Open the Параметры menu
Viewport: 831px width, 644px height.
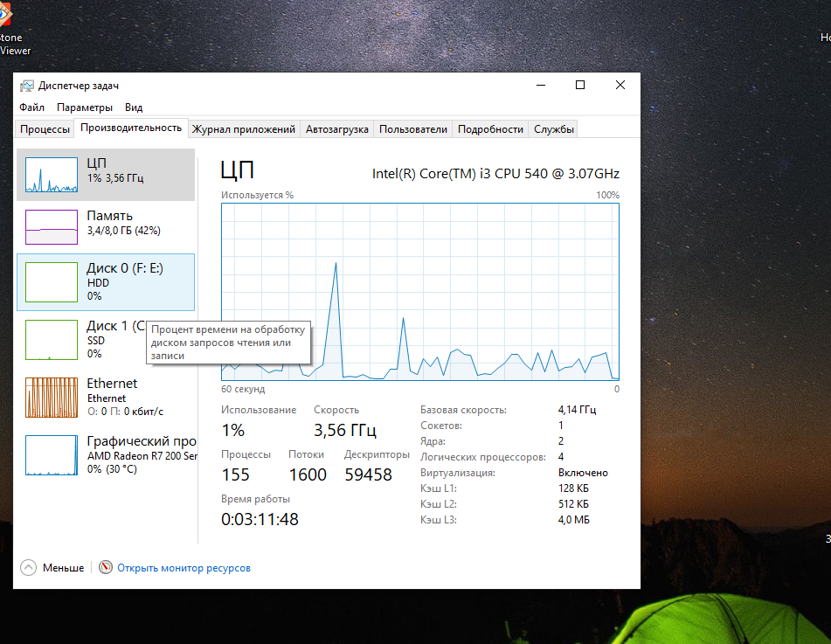(x=85, y=107)
